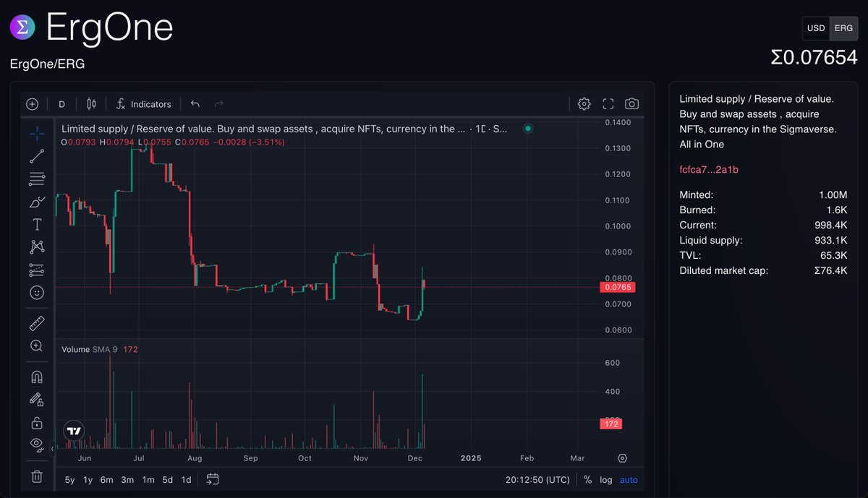
Task: Click the 0.0765 current price label
Action: 617,287
